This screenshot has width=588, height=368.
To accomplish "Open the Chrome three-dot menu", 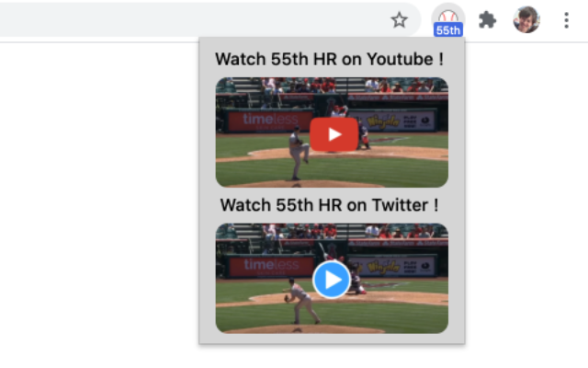I will coord(566,20).
